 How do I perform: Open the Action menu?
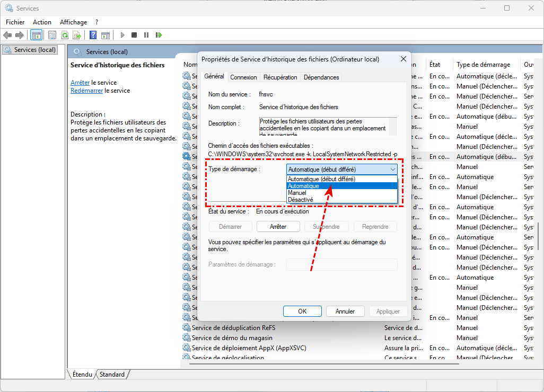pyautogui.click(x=42, y=22)
